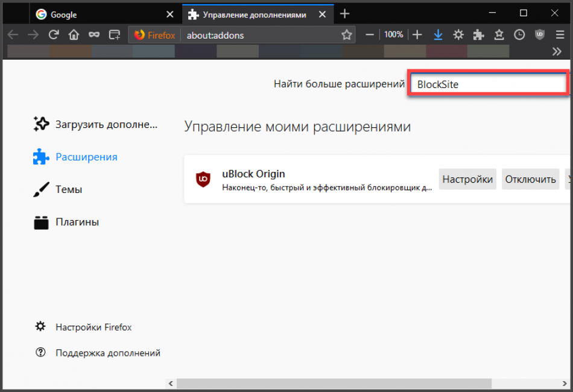Click the first brown bookmark toolbar item
Viewport: 573px width, 392px height.
[70, 51]
